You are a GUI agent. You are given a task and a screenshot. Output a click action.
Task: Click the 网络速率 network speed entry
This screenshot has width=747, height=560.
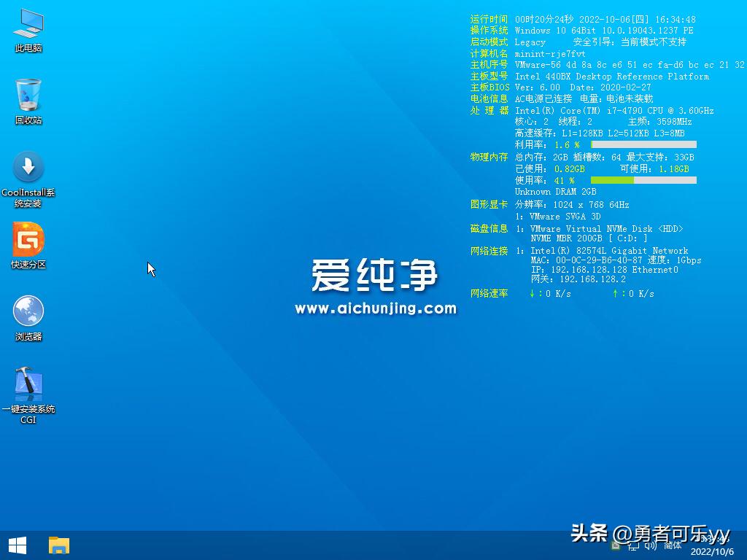tap(489, 294)
